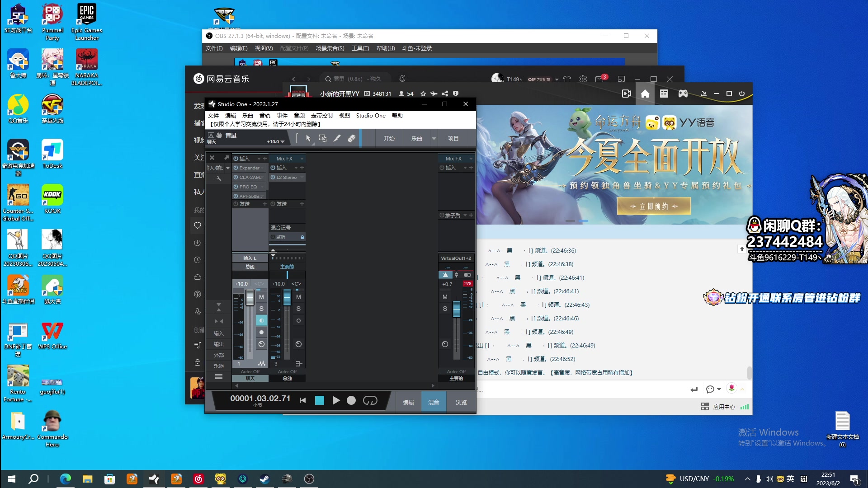The height and width of the screenshot is (488, 868).
Task: Open automation mode on 聊天 channel
Action: tap(250, 372)
